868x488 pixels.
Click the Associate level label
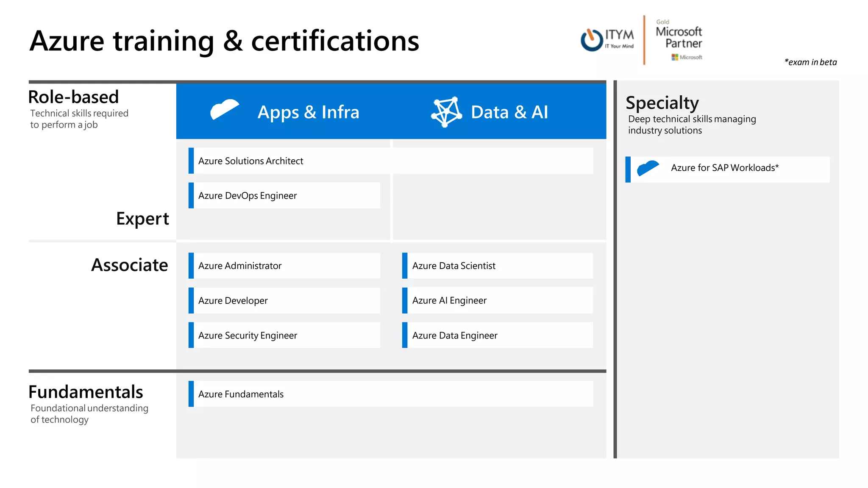click(x=130, y=265)
